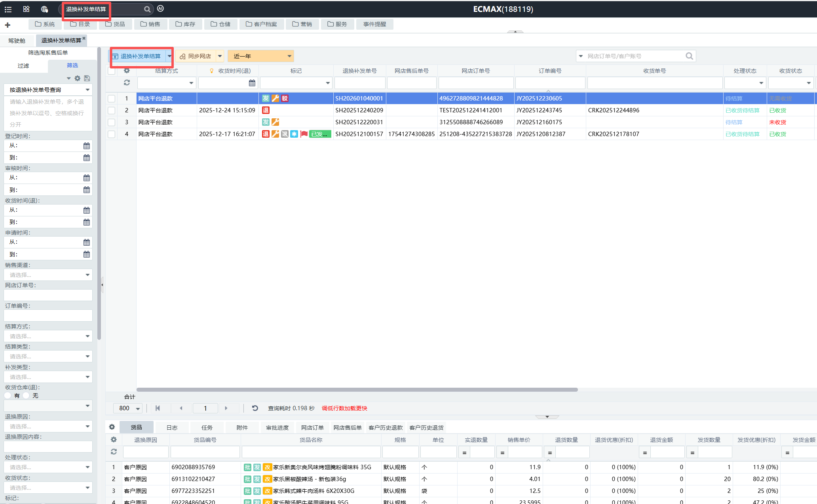Open 近一年 time range dropdown

click(261, 56)
